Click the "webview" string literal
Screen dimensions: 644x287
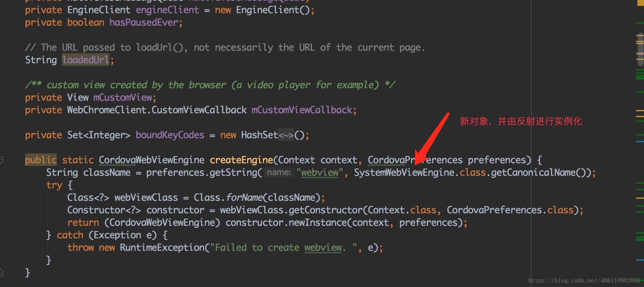coord(320,172)
